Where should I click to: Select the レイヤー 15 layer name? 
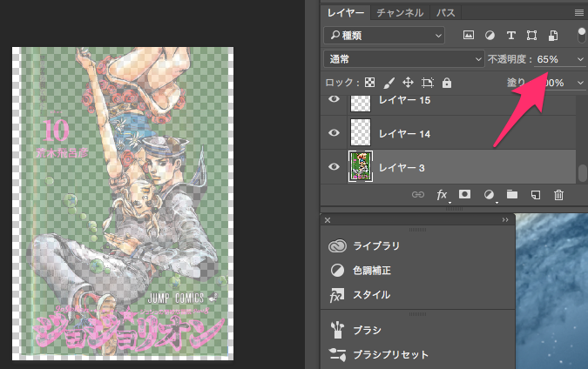(404, 100)
